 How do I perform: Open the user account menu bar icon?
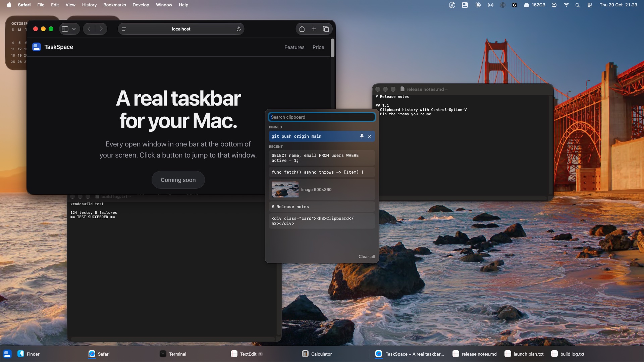(554, 5)
